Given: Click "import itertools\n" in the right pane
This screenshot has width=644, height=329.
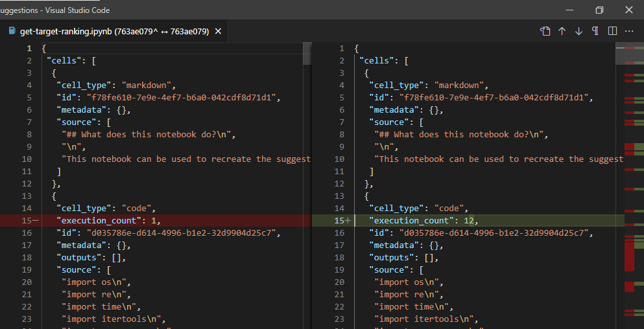Looking at the screenshot, I should pyautogui.click(x=424, y=319).
